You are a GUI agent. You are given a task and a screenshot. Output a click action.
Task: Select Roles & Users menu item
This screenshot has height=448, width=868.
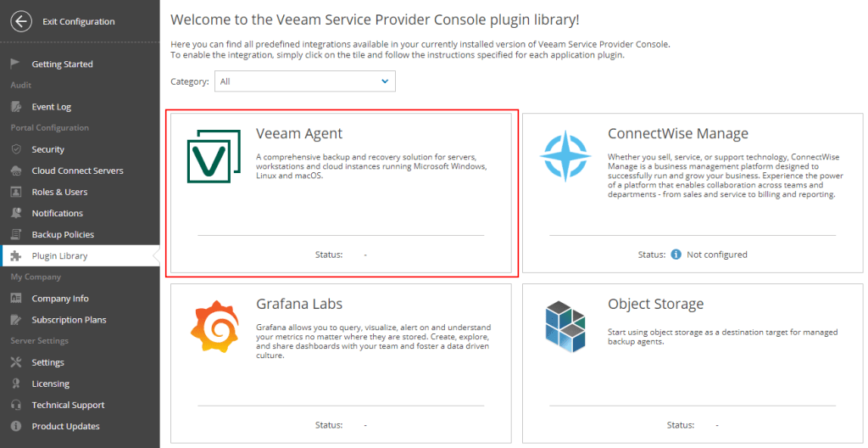(59, 192)
